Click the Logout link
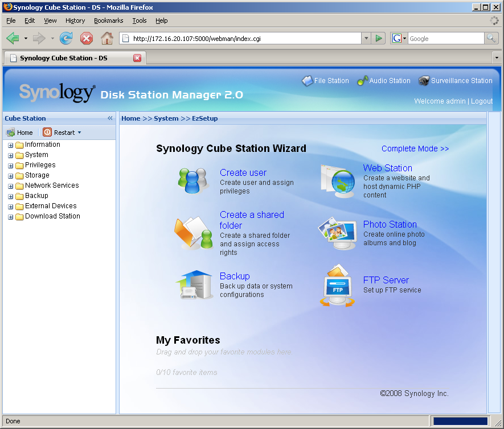Image resolution: width=504 pixels, height=429 pixels. (x=481, y=101)
